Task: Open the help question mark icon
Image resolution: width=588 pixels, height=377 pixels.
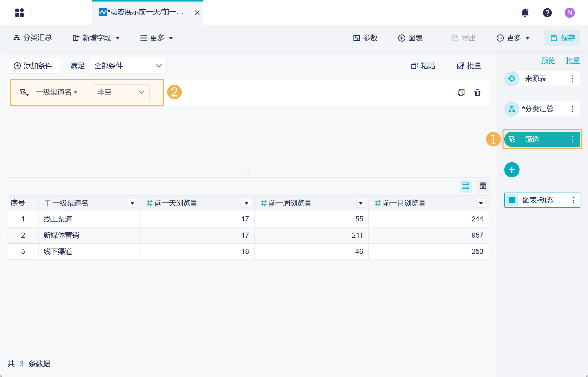Action: (x=547, y=13)
